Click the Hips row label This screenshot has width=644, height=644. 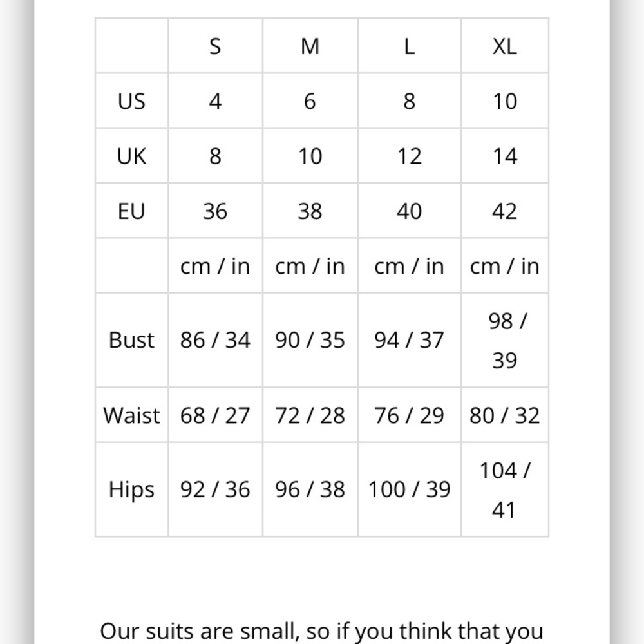131,489
